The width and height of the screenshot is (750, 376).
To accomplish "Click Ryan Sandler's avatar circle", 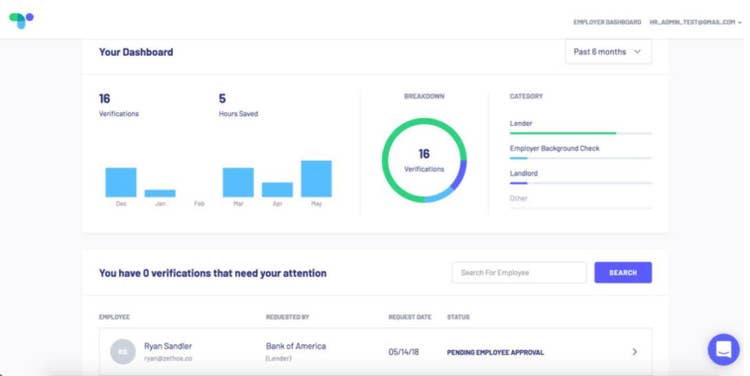I will coord(123,352).
